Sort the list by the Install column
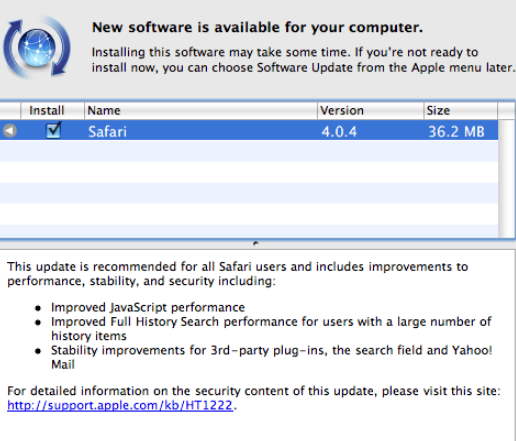The width and height of the screenshot is (516, 441). pyautogui.click(x=53, y=110)
